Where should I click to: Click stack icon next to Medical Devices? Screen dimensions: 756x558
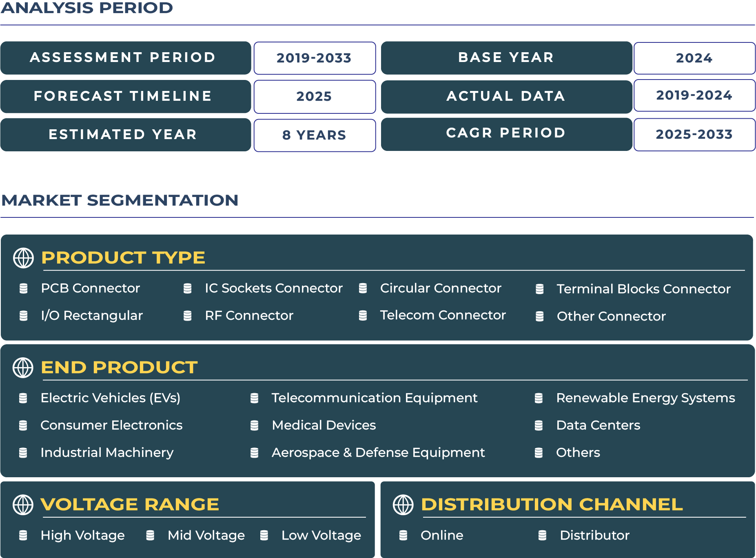[254, 425]
